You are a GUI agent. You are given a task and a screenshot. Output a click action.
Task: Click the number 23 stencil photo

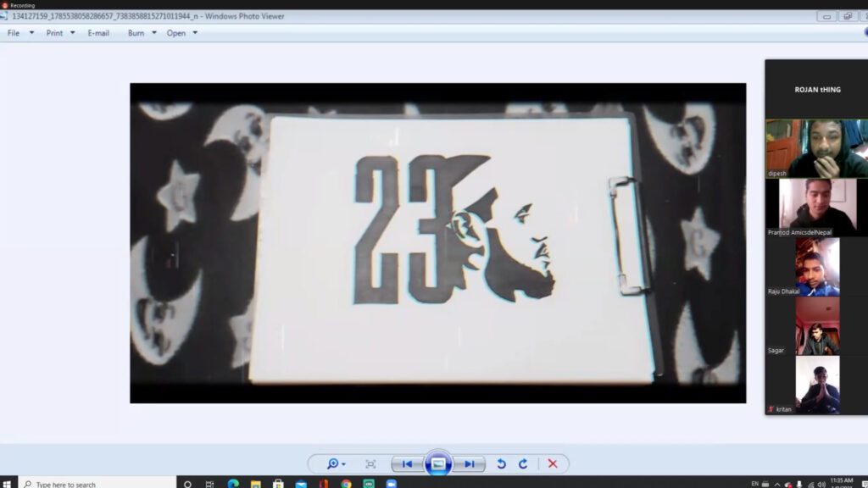point(438,243)
